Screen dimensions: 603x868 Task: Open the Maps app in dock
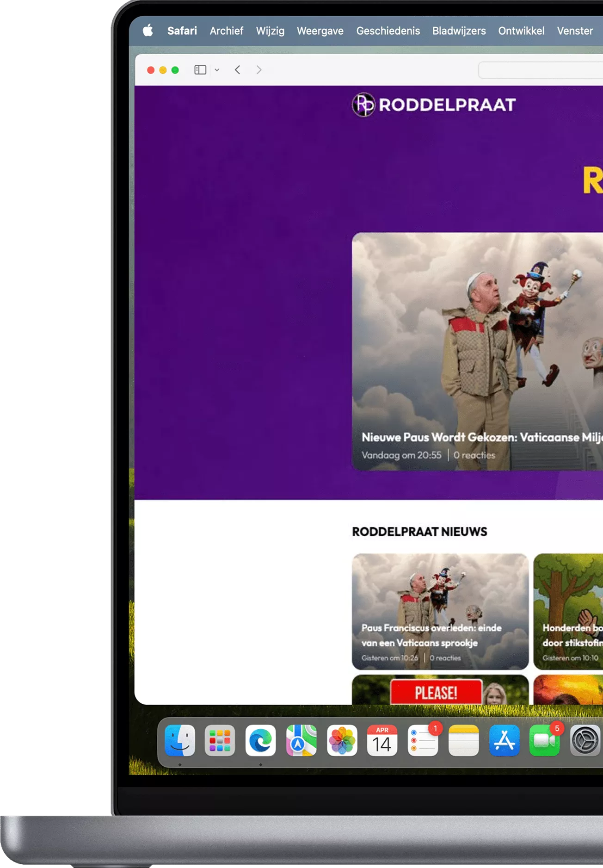coord(301,741)
